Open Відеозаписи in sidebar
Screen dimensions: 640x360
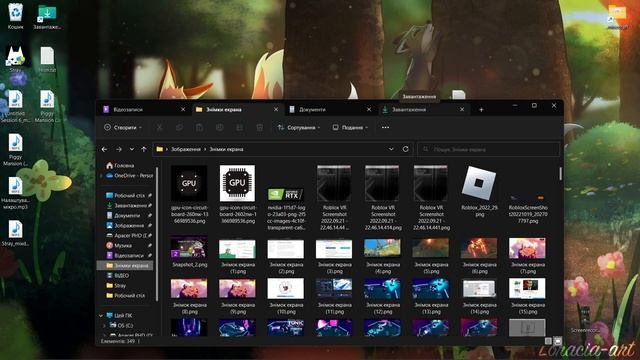pos(128,256)
